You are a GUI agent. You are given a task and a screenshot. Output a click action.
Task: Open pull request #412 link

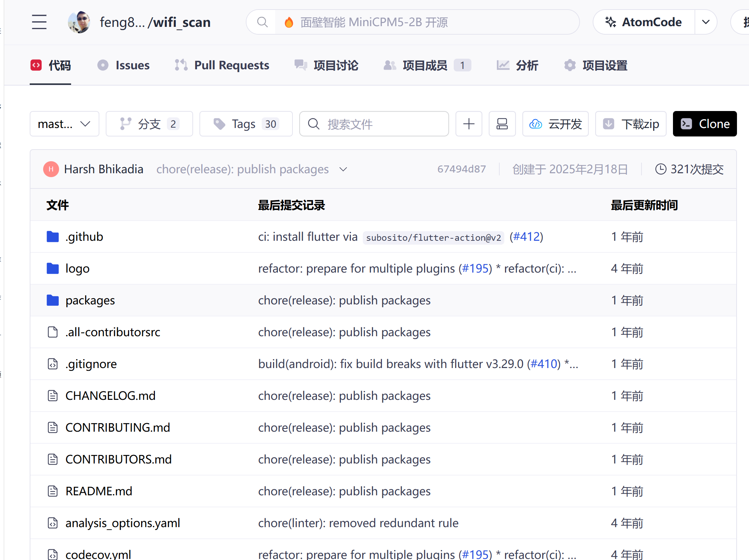coord(527,237)
